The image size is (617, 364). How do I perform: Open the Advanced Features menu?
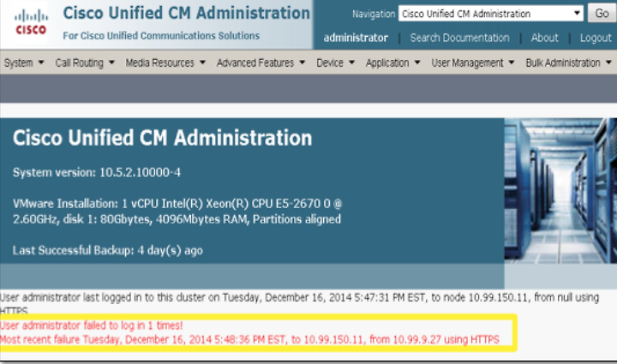tap(261, 63)
